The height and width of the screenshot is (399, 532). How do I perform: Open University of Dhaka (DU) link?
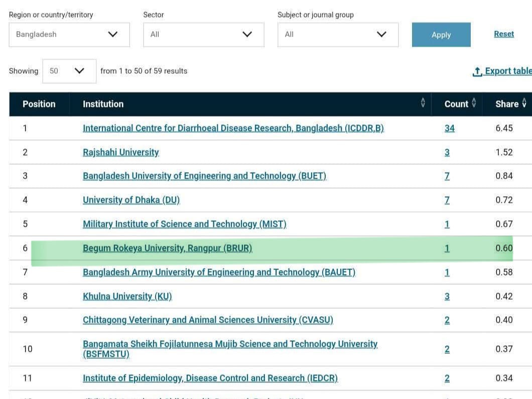click(131, 200)
